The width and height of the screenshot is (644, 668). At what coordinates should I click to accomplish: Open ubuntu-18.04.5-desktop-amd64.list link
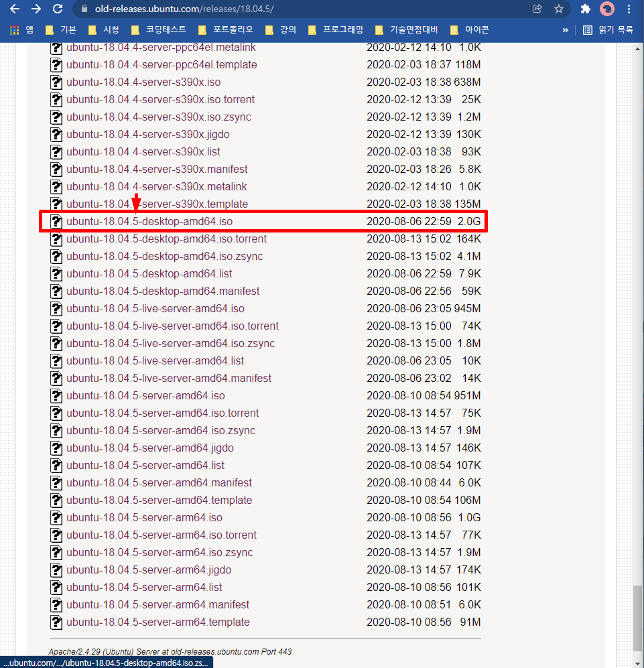pos(149,274)
